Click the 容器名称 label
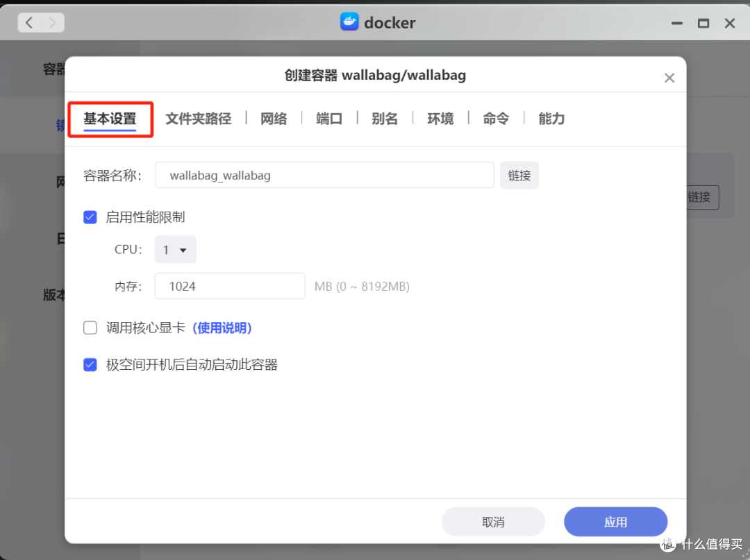The height and width of the screenshot is (560, 750). (x=112, y=176)
